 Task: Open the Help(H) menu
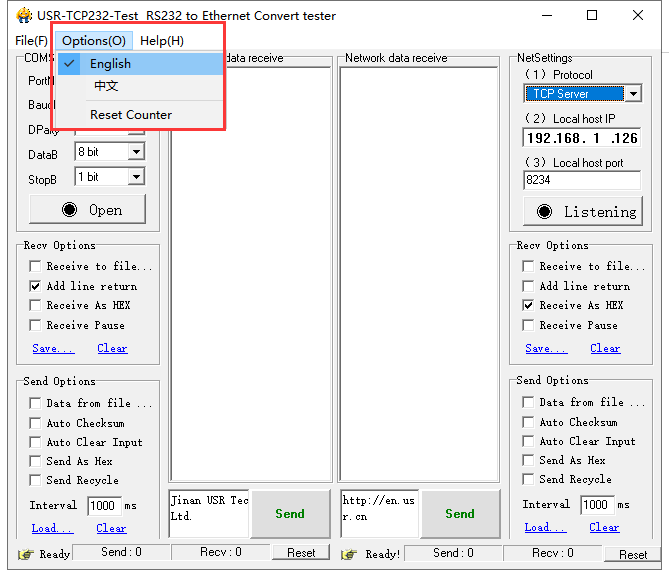[162, 41]
